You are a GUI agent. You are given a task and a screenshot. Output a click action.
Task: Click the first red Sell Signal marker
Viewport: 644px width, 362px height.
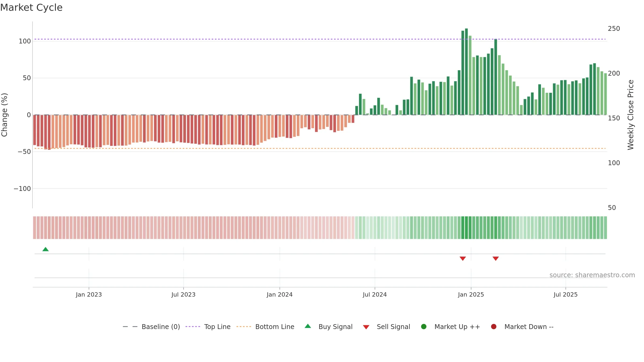pyautogui.click(x=463, y=258)
